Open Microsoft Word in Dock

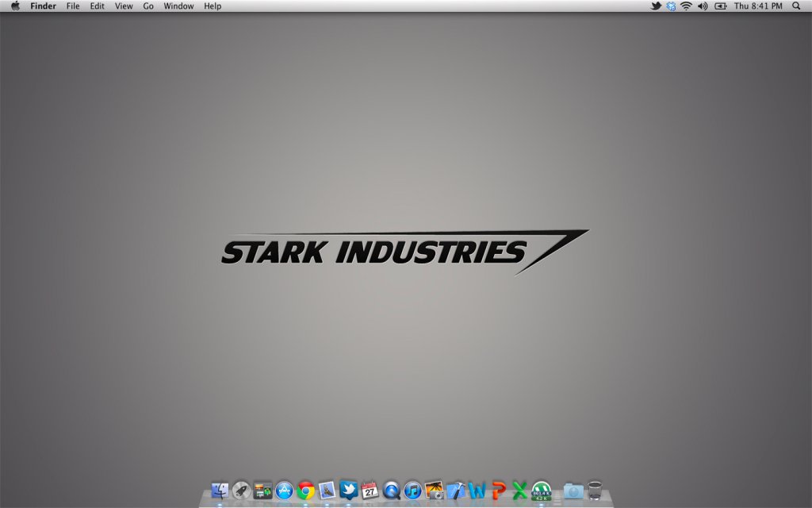[477, 490]
